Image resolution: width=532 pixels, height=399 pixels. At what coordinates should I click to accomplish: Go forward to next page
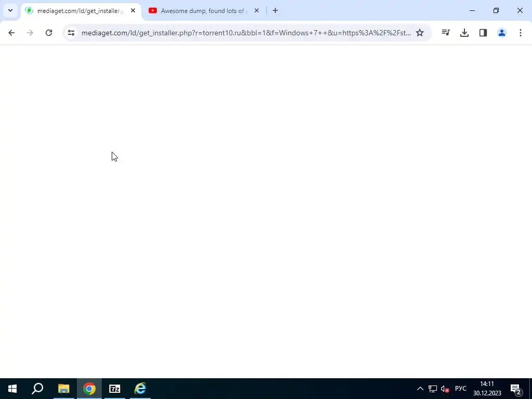(x=30, y=33)
